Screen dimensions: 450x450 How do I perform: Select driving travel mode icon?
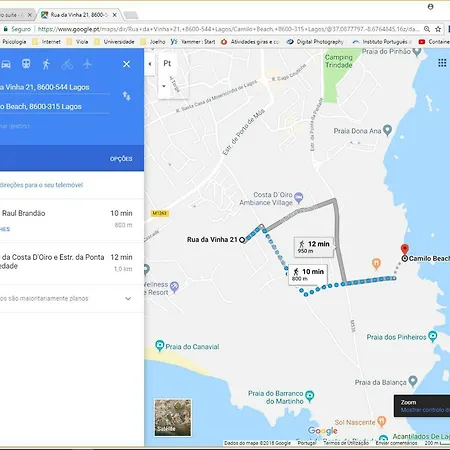point(6,64)
